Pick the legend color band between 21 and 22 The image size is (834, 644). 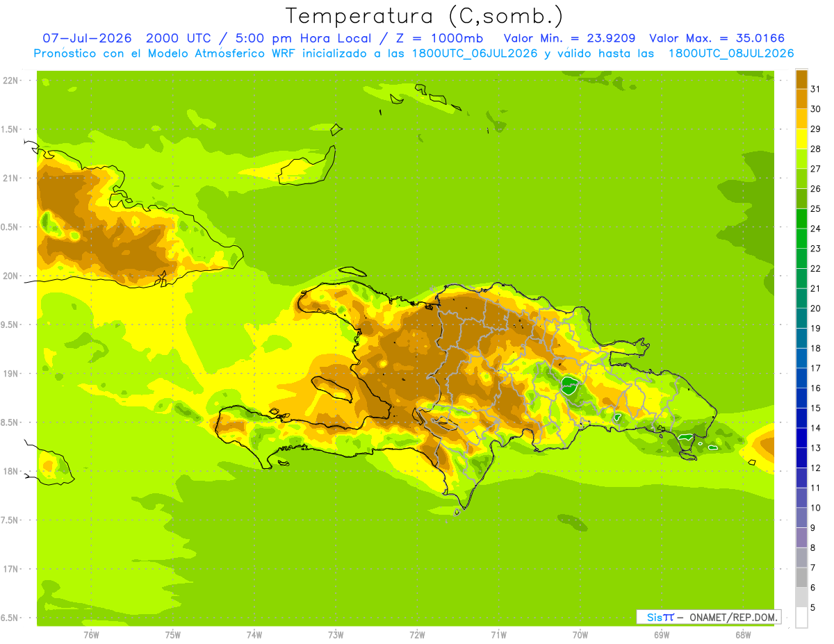[x=801, y=278]
